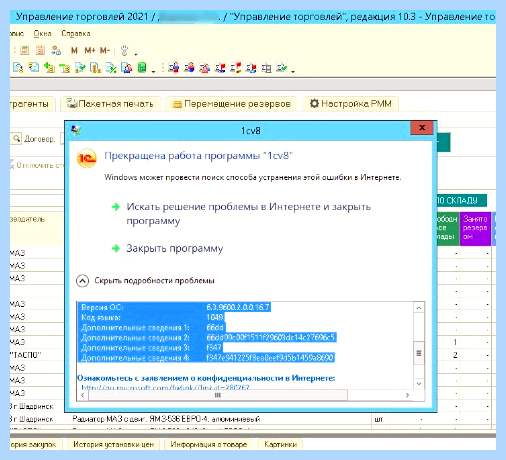This screenshot has width=506, height=460.
Task: Click the details box scroll-down arrow
Action: pyautogui.click(x=419, y=384)
